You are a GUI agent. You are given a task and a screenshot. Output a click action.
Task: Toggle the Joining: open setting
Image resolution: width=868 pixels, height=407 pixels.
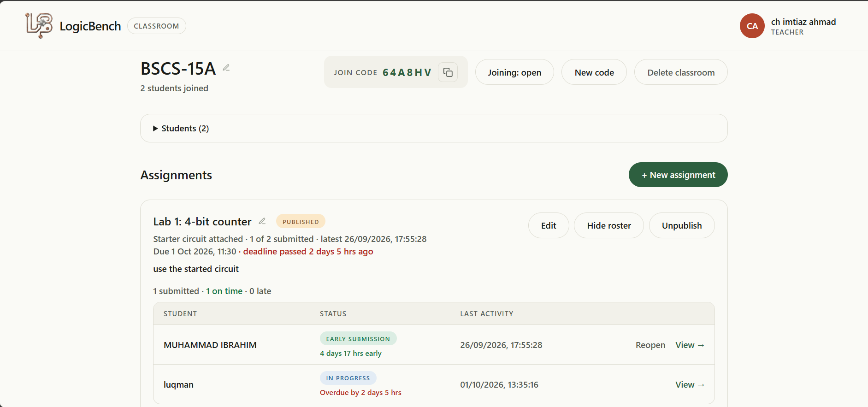(x=514, y=72)
